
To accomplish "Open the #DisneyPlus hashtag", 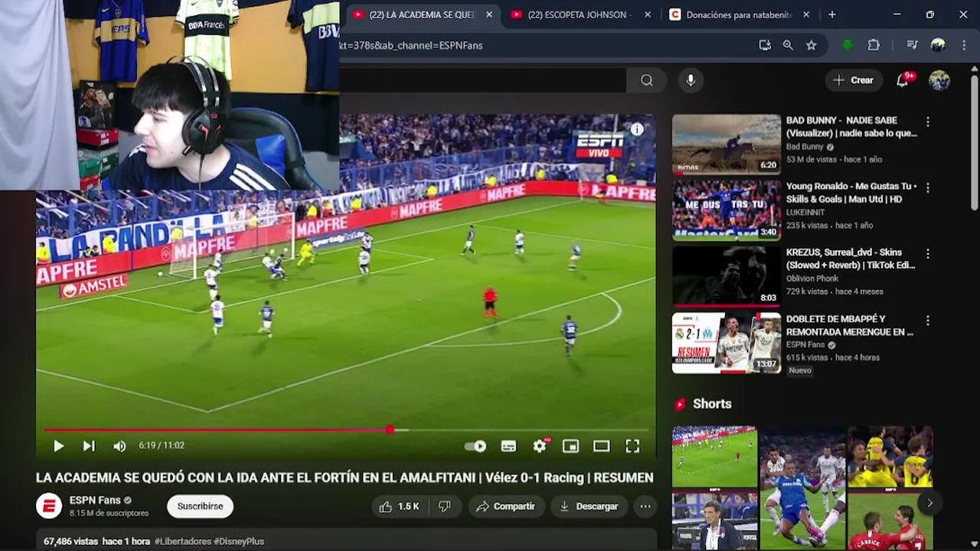I will click(239, 541).
